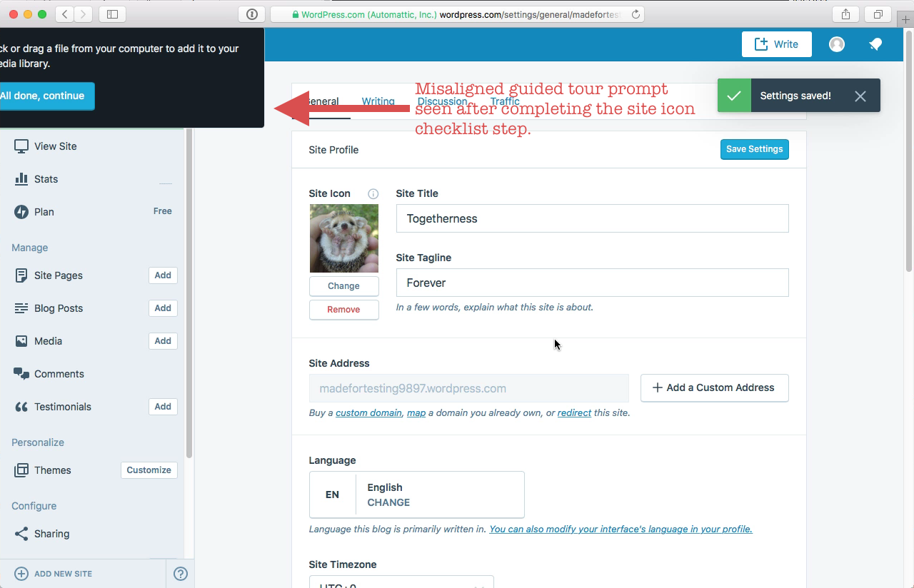Follow the custom domain link
This screenshot has width=914, height=588.
(368, 412)
